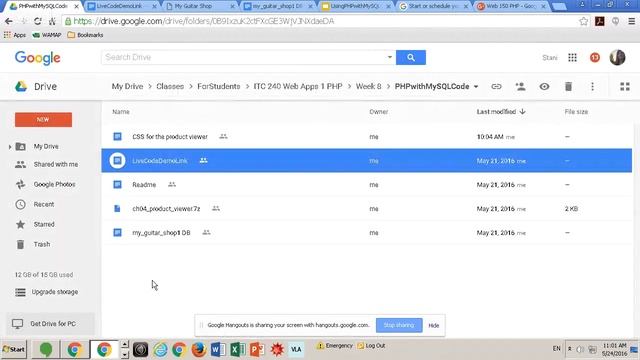
Task: Open Starred in sidebar
Action: click(44, 224)
